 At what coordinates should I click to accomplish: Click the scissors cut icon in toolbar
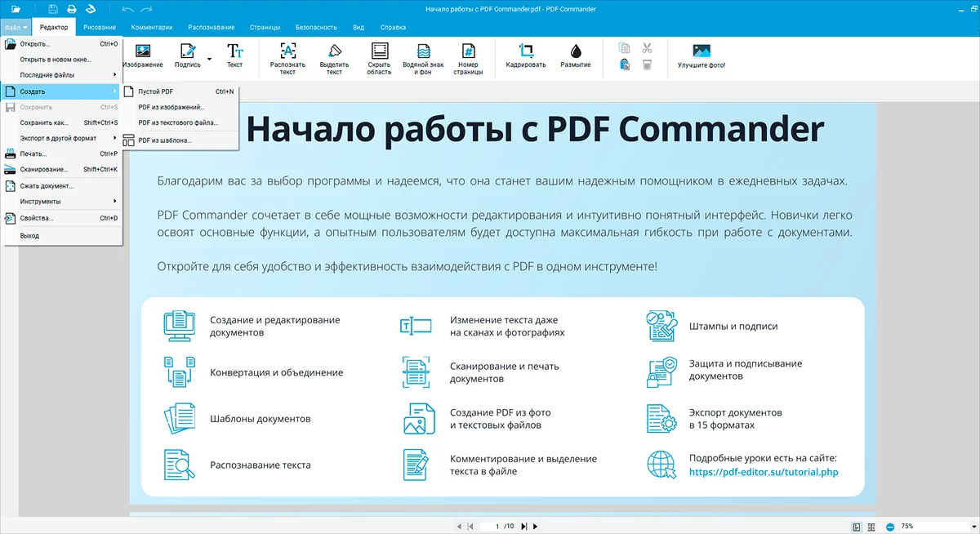click(647, 48)
